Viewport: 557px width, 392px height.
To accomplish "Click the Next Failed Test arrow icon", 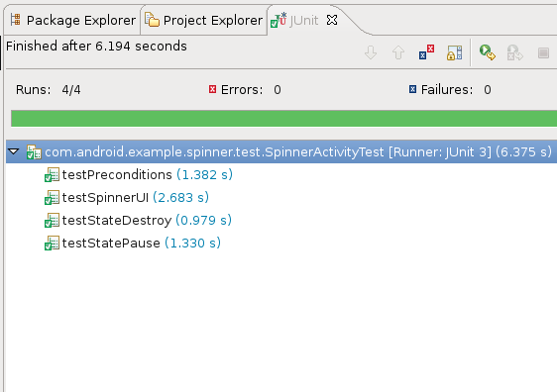I will click(371, 52).
